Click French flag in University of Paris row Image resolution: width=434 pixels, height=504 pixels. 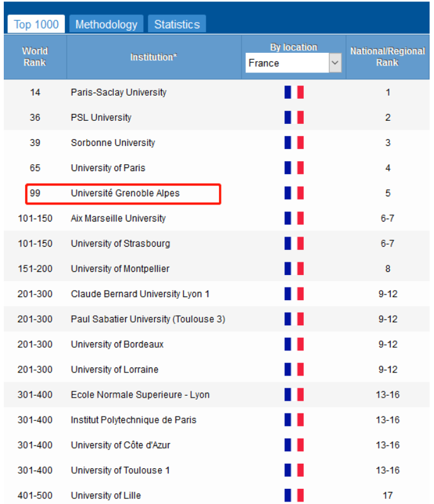(x=294, y=168)
